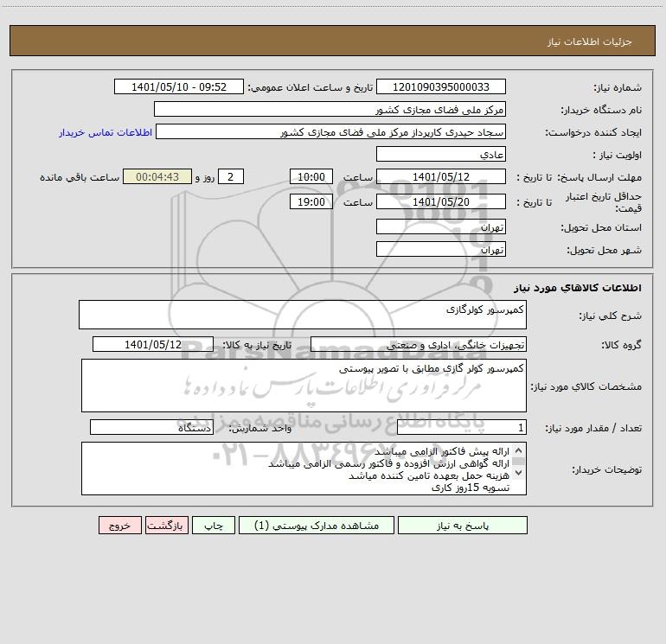Image resolution: width=666 pixels, height=644 pixels.
Task: Click the countdown timer 00:04:43
Action: [x=157, y=176]
